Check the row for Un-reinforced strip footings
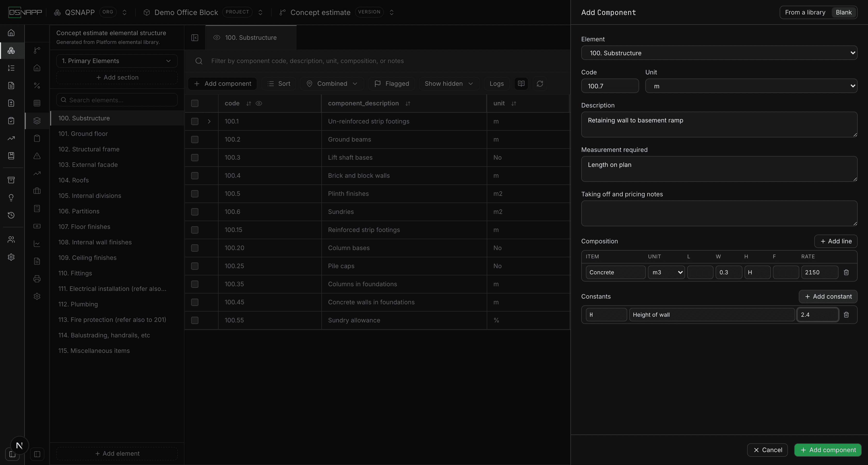This screenshot has height=465, width=868. point(195,121)
